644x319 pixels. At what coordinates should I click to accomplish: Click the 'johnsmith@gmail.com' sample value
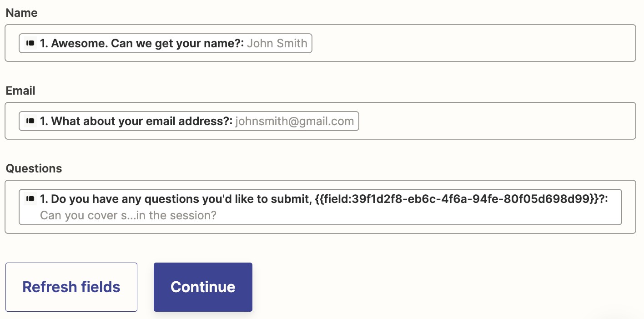[x=294, y=121]
